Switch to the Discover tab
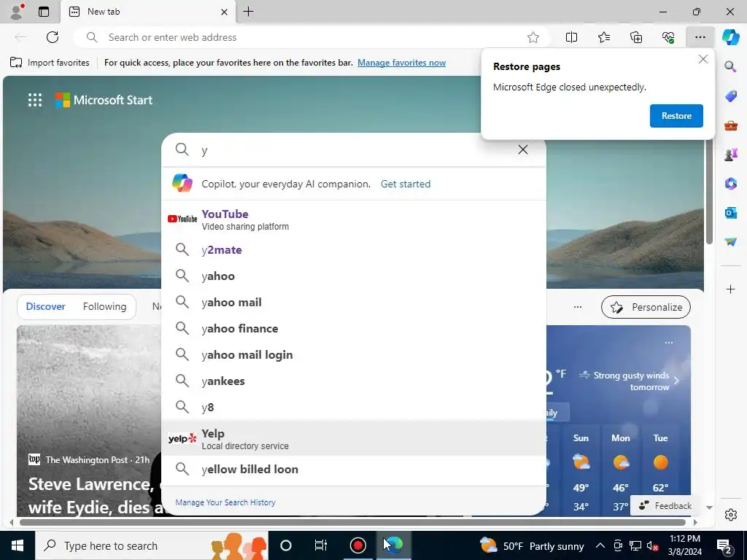The image size is (747, 560). (x=45, y=307)
